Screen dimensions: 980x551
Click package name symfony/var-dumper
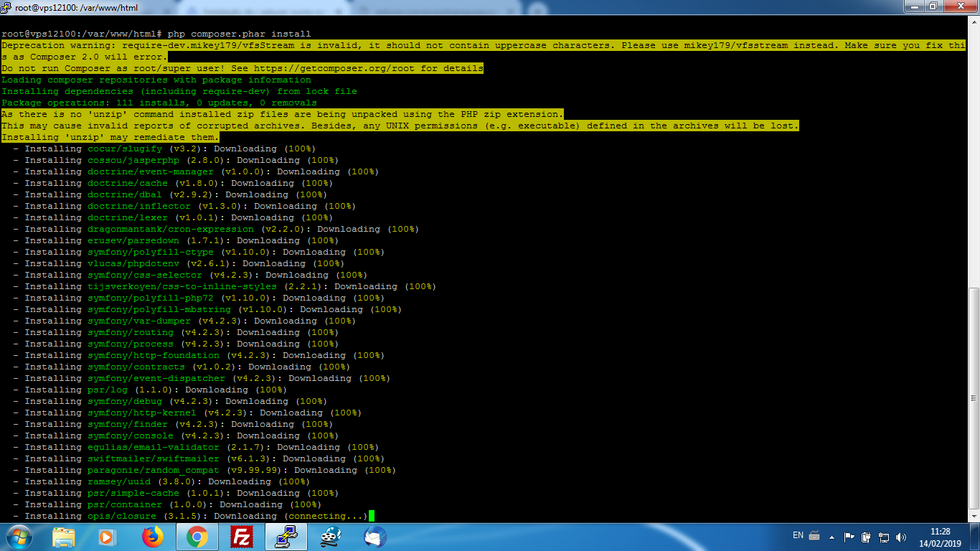139,321
